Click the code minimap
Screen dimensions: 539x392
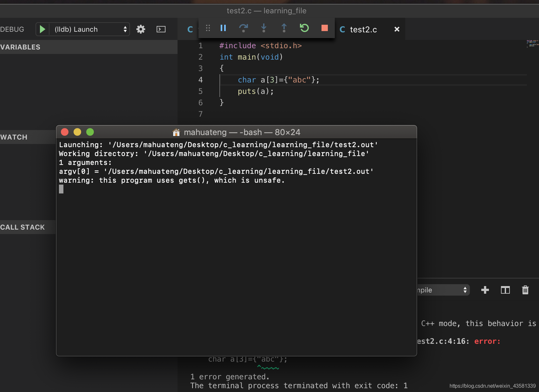[532, 44]
